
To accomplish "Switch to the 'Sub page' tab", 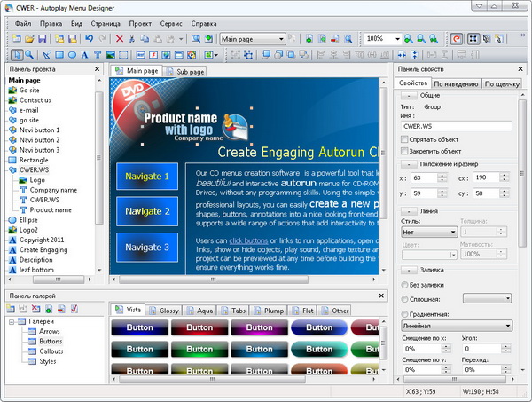I will [185, 72].
